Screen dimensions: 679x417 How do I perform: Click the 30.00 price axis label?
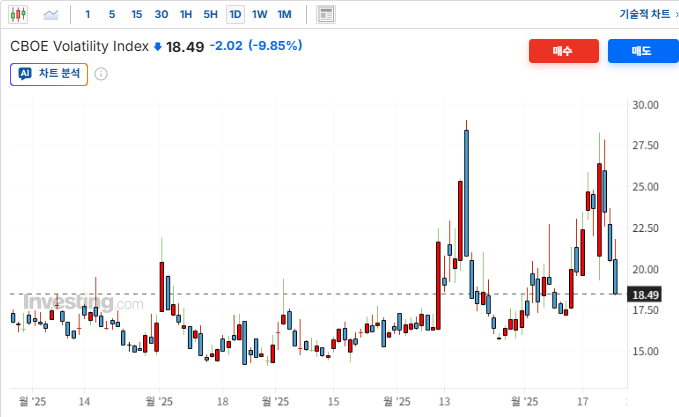pos(645,105)
